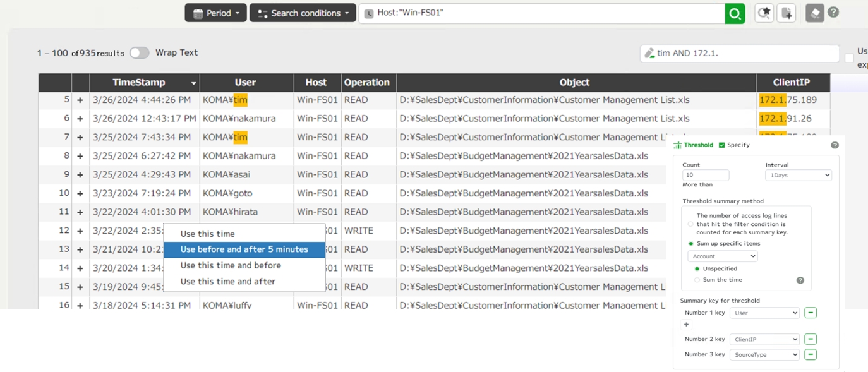Choose the Sum the time option
The image size is (868, 372).
[697, 280]
